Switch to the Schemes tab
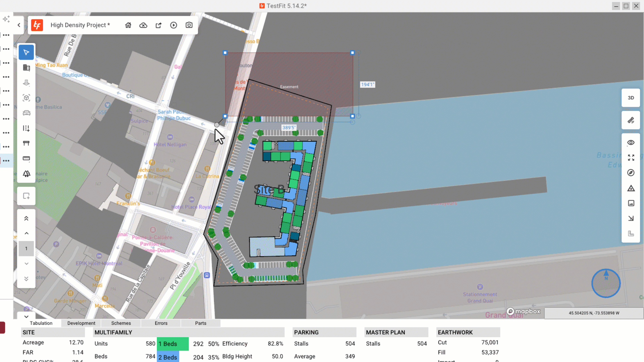 (121, 323)
